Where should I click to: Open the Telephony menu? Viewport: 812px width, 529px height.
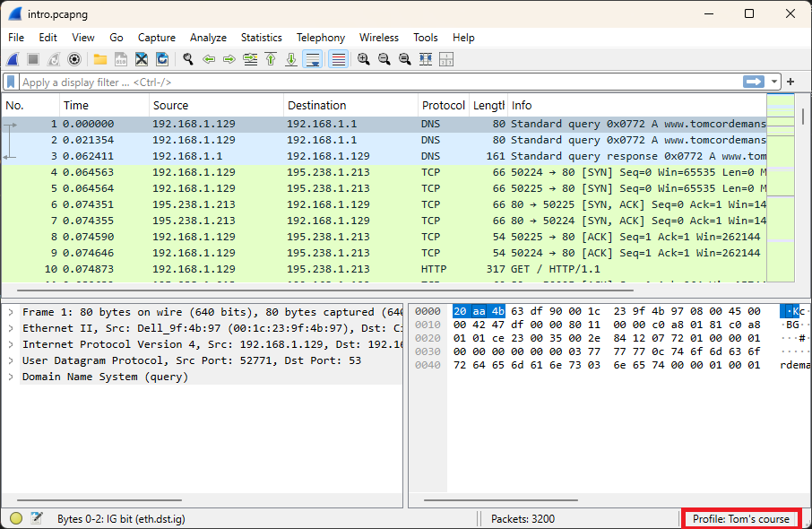point(321,38)
